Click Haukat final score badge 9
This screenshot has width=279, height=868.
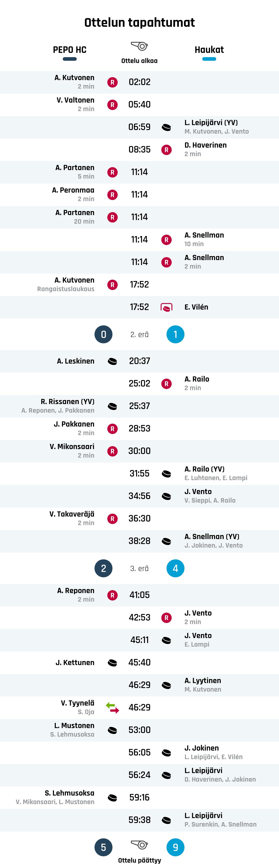[x=175, y=847]
